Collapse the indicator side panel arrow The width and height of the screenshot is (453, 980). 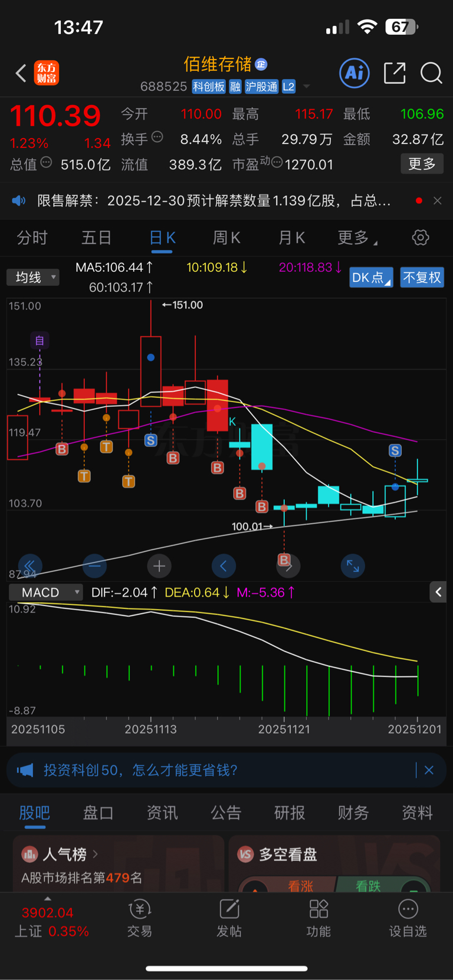click(x=438, y=592)
